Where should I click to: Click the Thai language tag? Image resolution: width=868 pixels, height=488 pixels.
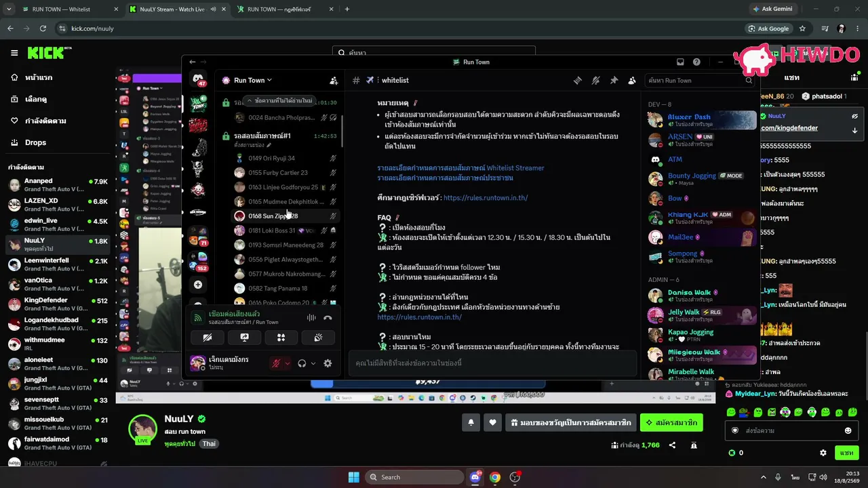209,444
